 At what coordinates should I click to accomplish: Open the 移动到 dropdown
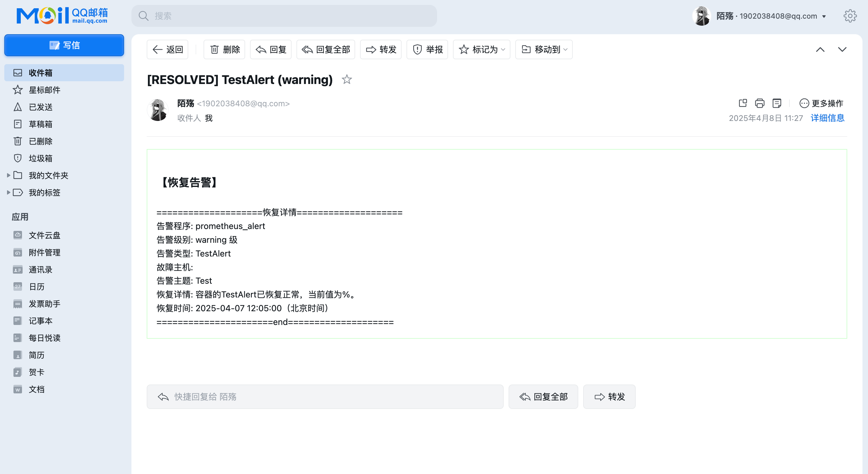point(544,49)
